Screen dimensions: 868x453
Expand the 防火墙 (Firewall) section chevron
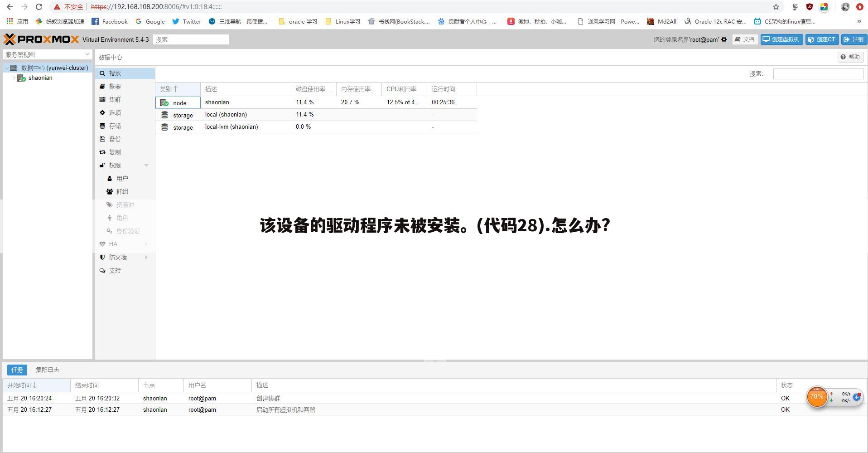click(146, 257)
